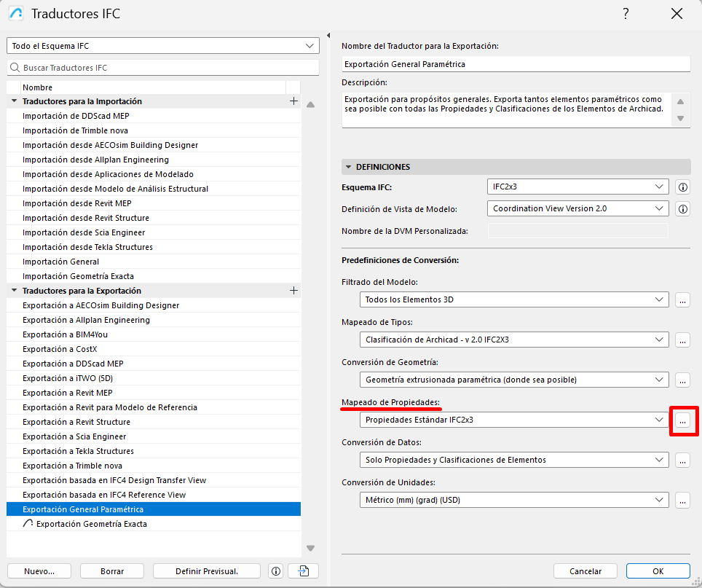Open Mapeado de Propiedades options ellipsis button
Screen dimensions: 702x588
point(682,420)
